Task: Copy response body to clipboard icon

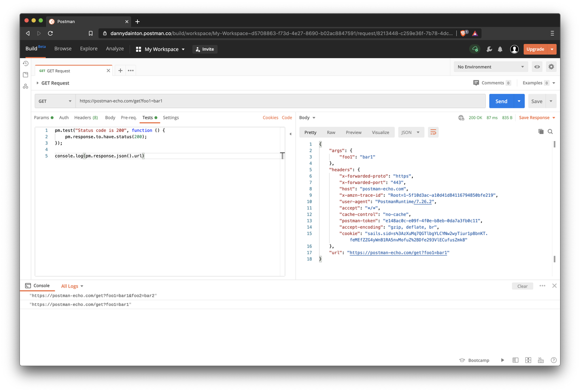Action: (x=541, y=131)
